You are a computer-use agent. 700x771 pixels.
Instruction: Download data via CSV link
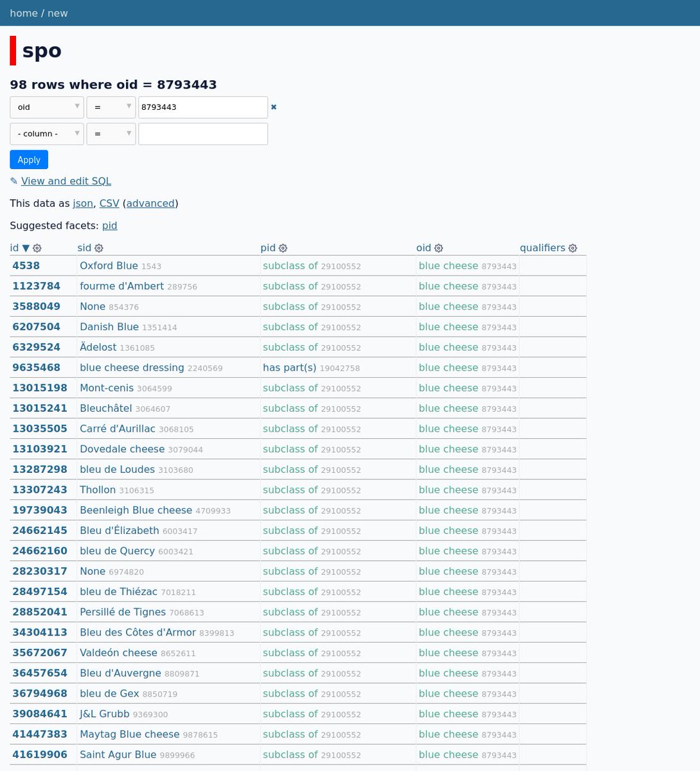click(x=109, y=203)
